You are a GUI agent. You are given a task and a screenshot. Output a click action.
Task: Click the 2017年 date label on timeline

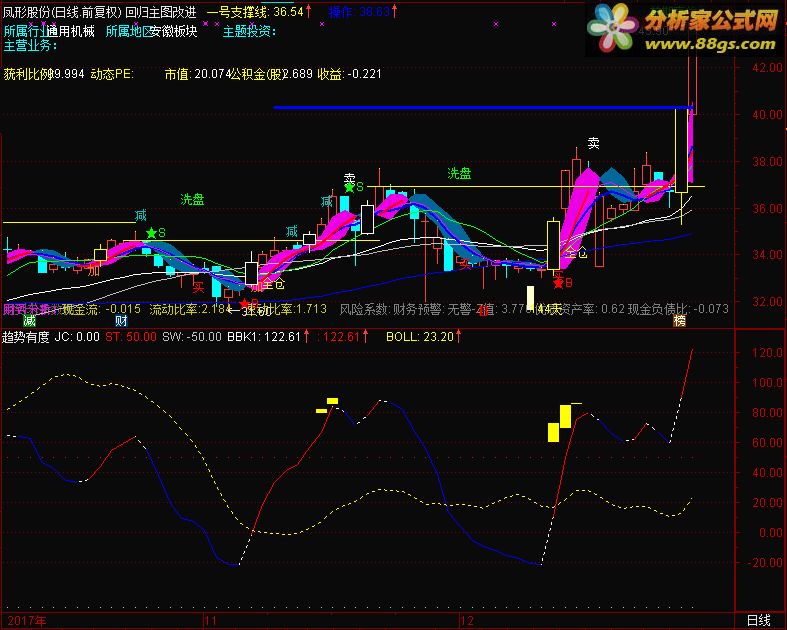pyautogui.click(x=26, y=621)
